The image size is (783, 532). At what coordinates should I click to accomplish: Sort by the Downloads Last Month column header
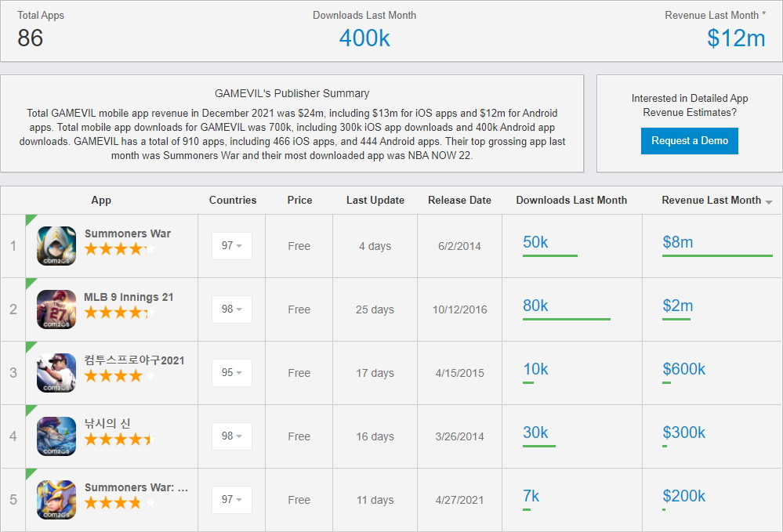571,200
